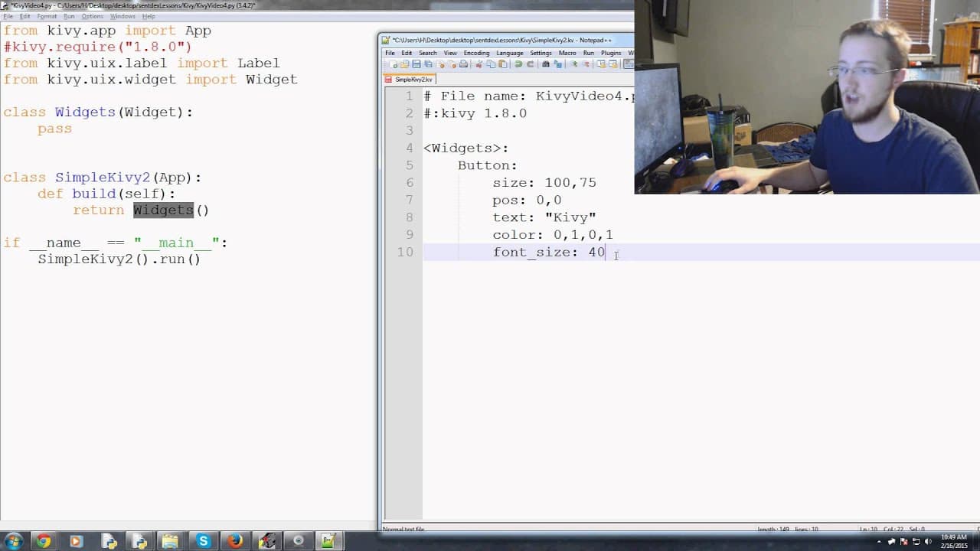Open the View menu in Notepad++
Image resolution: width=980 pixels, height=551 pixels.
click(x=450, y=54)
